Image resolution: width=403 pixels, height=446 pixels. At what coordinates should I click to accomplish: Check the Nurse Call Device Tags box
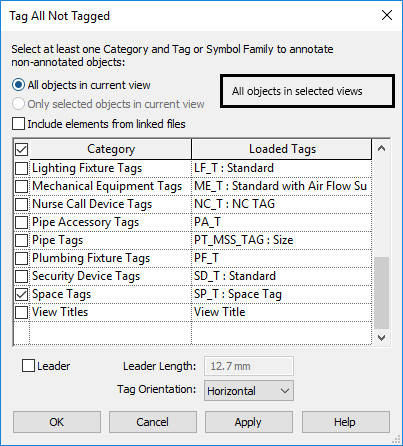click(22, 204)
